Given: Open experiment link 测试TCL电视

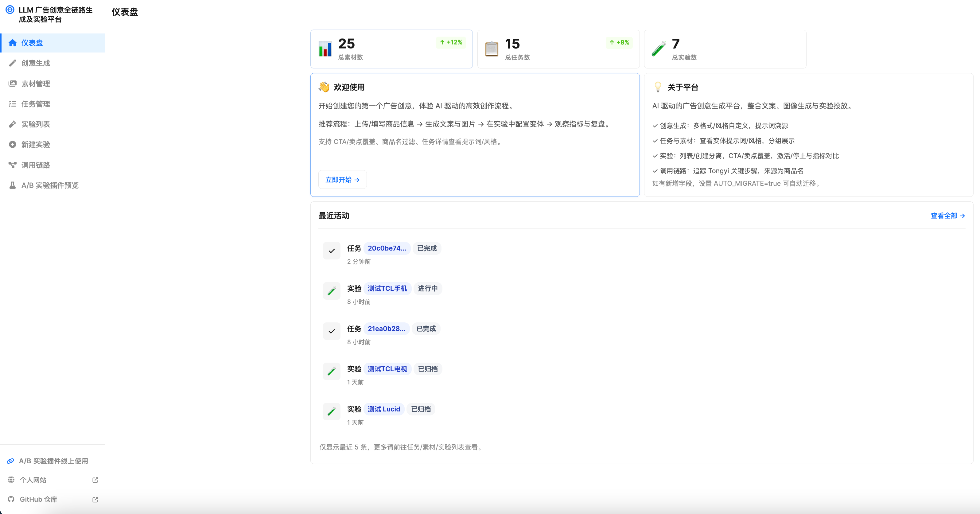Looking at the screenshot, I should coord(387,369).
